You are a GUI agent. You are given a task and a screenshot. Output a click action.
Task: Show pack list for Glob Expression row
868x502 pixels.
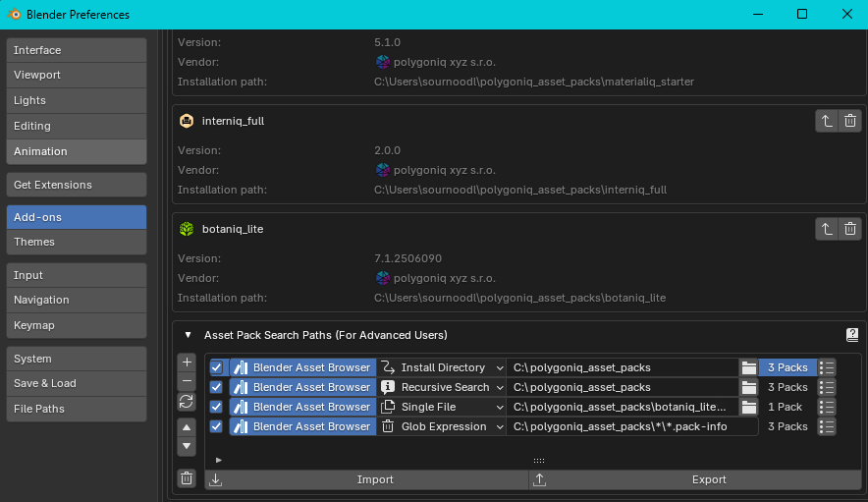827,426
